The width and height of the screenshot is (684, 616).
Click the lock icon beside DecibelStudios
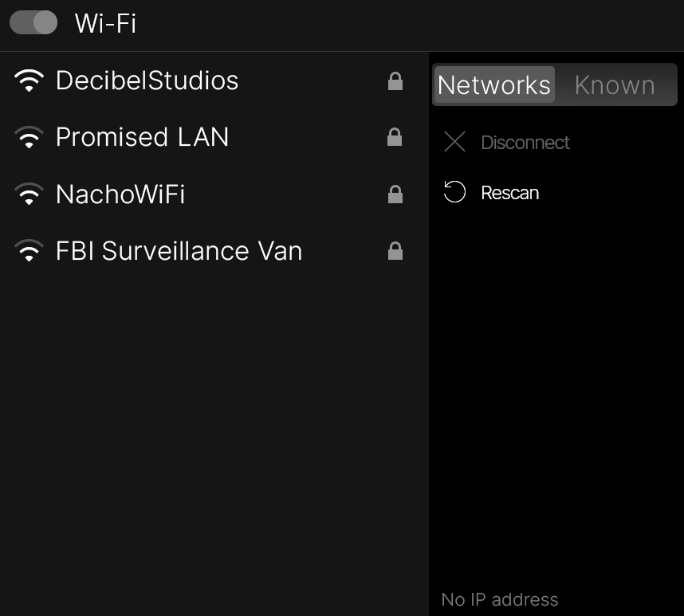[395, 81]
